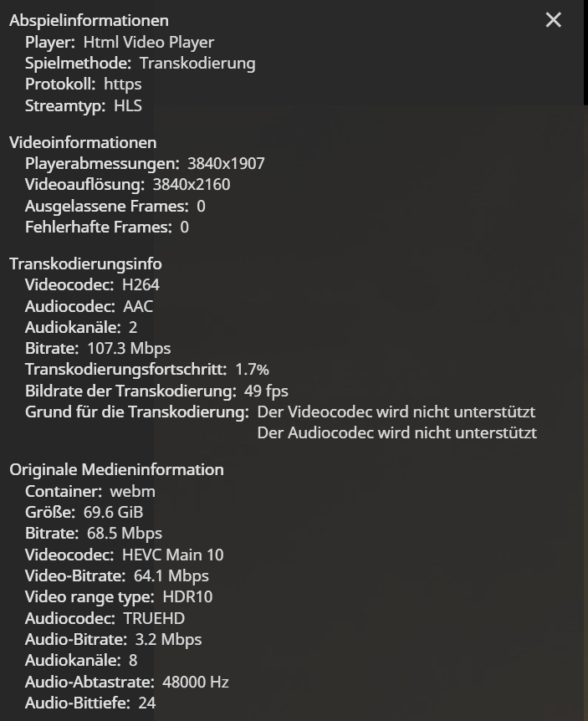Click the HDR10 video range type

190,596
